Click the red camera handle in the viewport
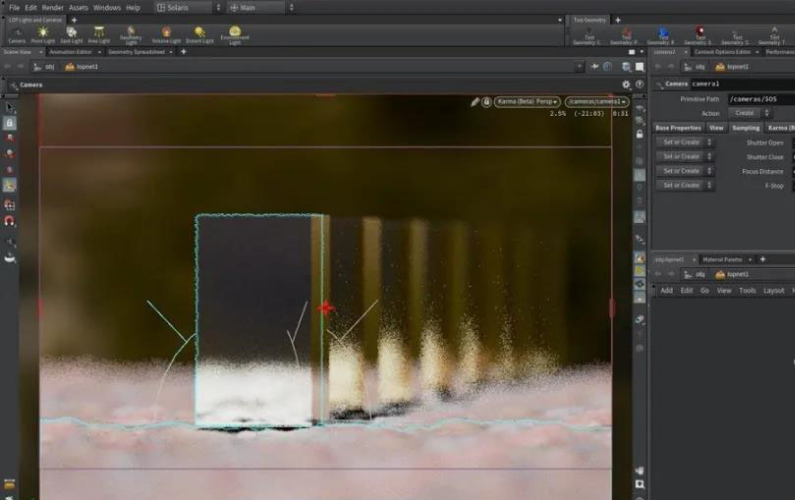The height and width of the screenshot is (500, 795). coord(326,307)
